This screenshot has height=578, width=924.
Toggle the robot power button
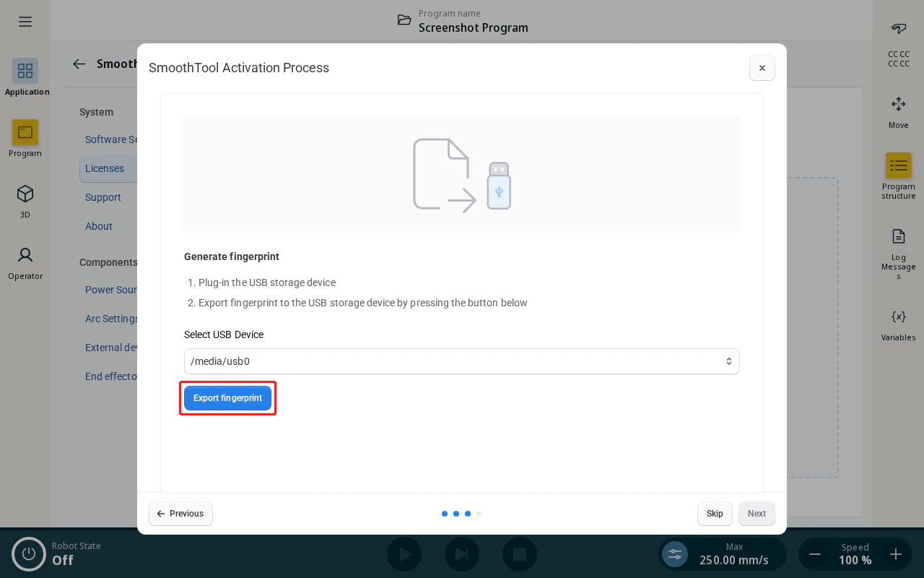click(29, 554)
